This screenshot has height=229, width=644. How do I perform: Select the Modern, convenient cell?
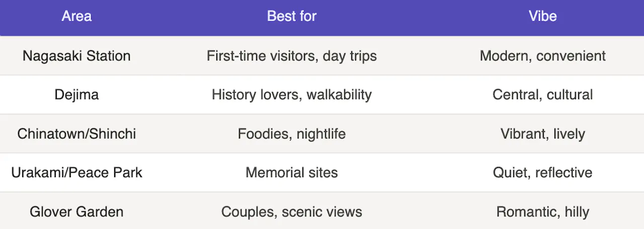(542, 55)
